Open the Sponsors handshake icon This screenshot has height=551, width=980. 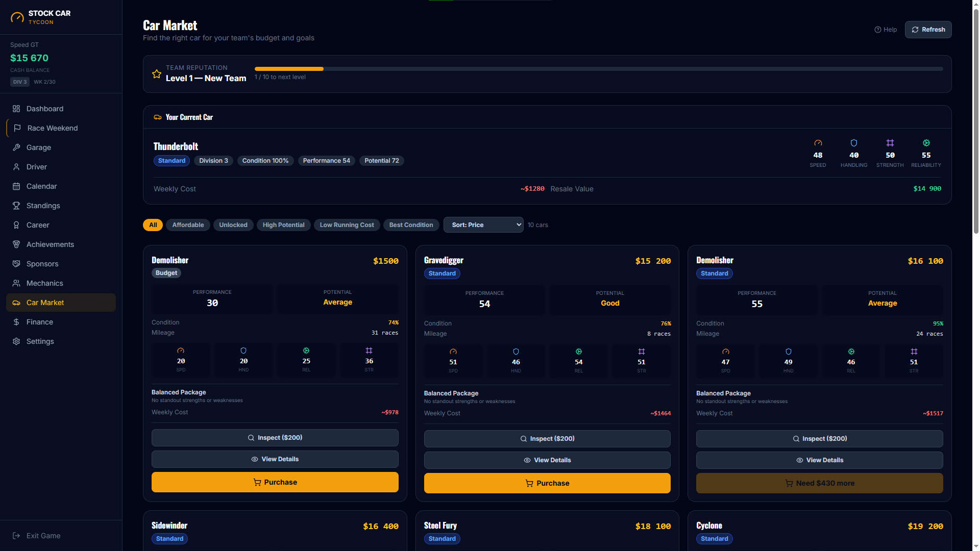click(16, 264)
